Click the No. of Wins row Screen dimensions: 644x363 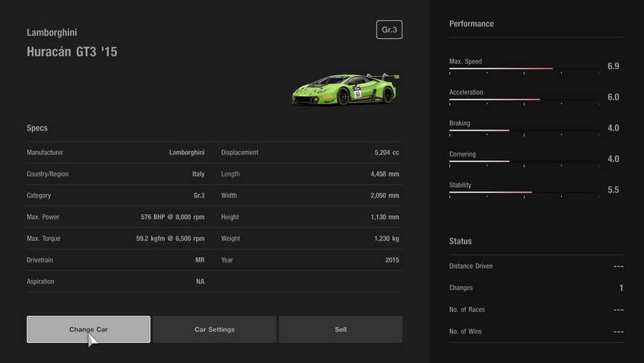[536, 332]
